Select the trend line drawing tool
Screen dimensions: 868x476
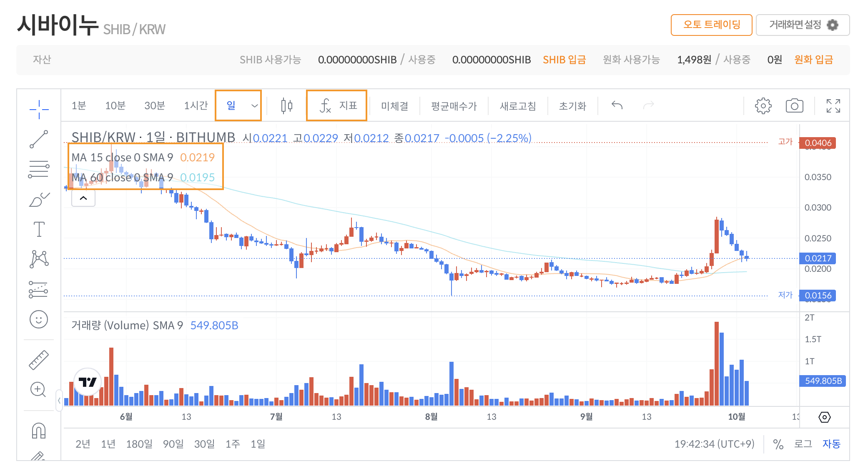point(39,139)
